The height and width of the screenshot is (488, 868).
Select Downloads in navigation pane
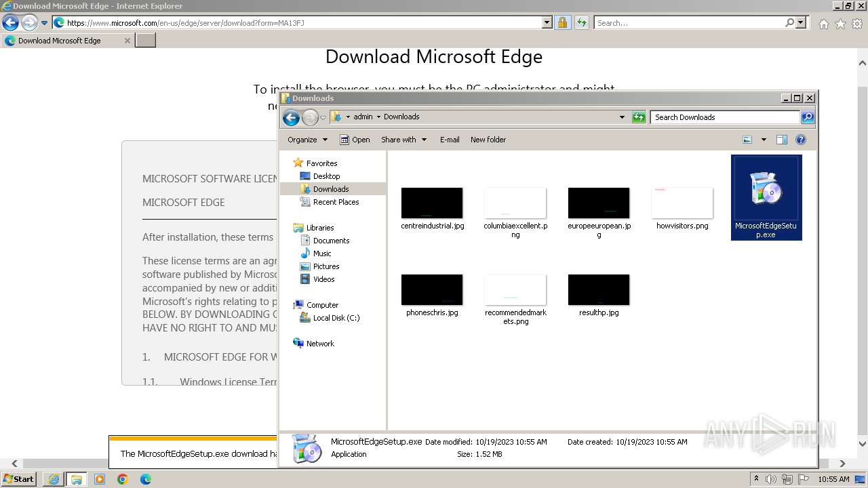tap(331, 189)
